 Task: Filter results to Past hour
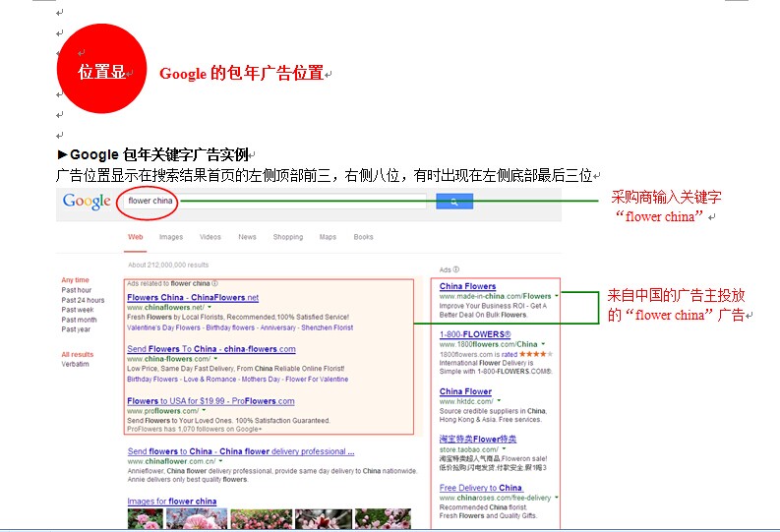pos(77,290)
